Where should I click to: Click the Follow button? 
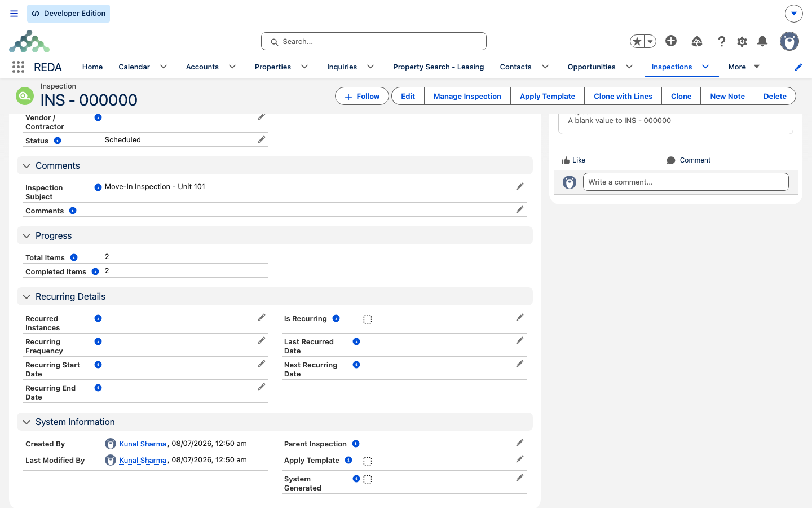coord(361,96)
